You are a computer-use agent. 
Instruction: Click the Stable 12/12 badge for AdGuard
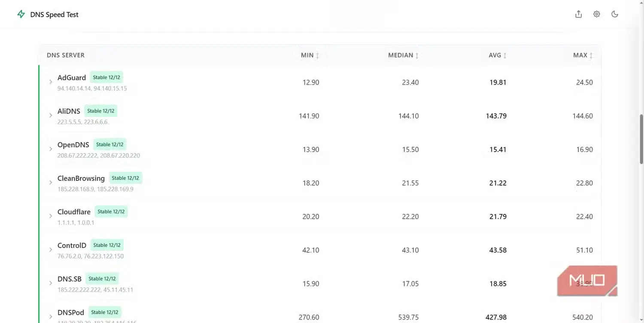click(107, 77)
